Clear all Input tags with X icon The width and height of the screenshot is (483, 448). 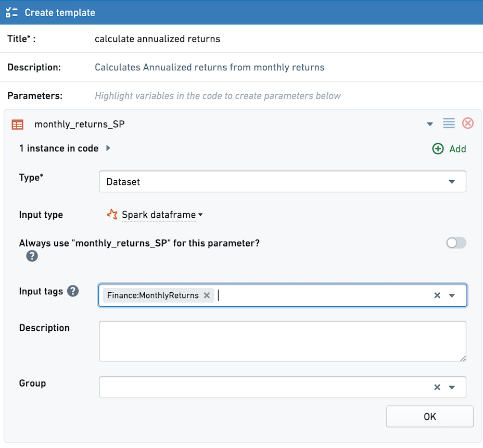[437, 295]
